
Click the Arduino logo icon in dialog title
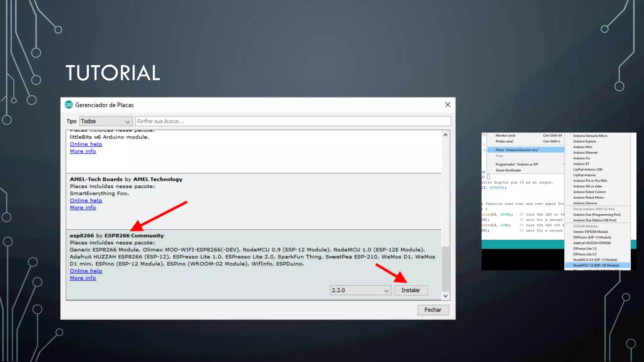(x=69, y=105)
